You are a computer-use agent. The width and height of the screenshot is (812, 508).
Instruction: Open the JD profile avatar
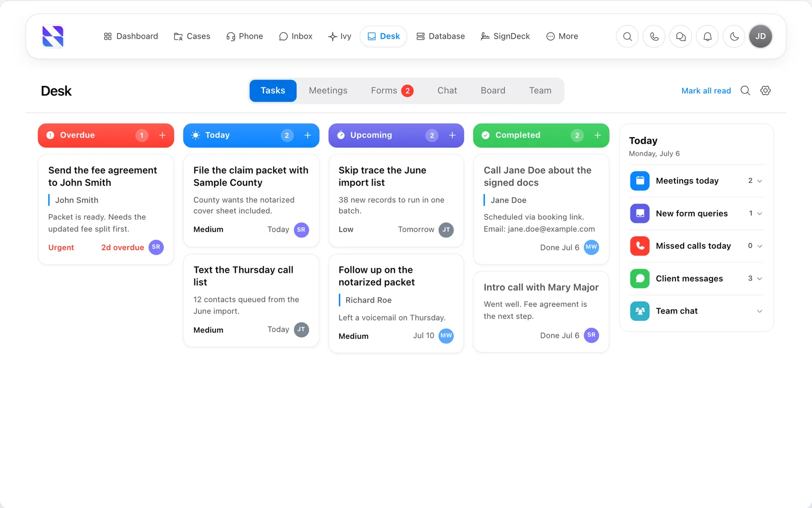pos(761,37)
